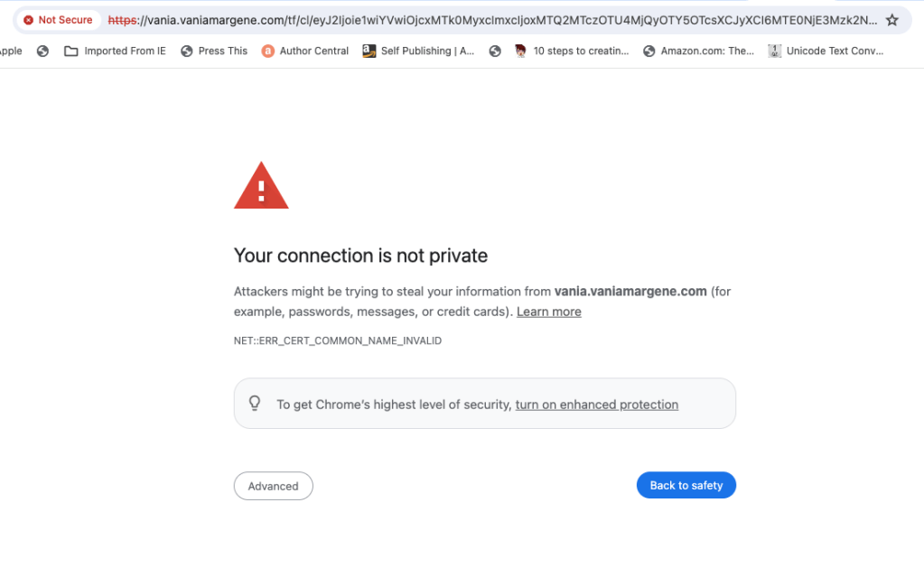This screenshot has width=924, height=568.
Task: Click the lightbulb icon beside the security tip
Action: 255,403
